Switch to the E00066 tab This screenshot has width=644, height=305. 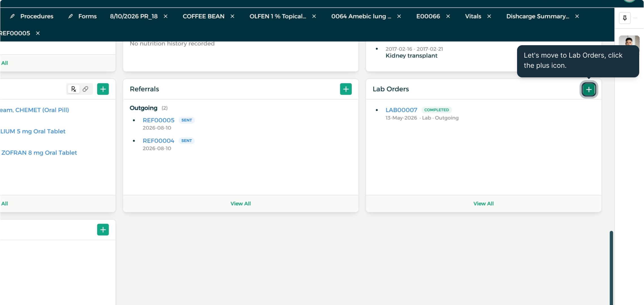click(x=428, y=16)
